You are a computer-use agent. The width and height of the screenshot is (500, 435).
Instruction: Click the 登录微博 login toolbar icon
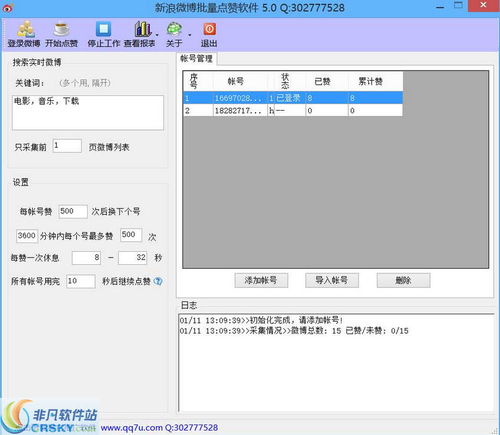pos(24,34)
